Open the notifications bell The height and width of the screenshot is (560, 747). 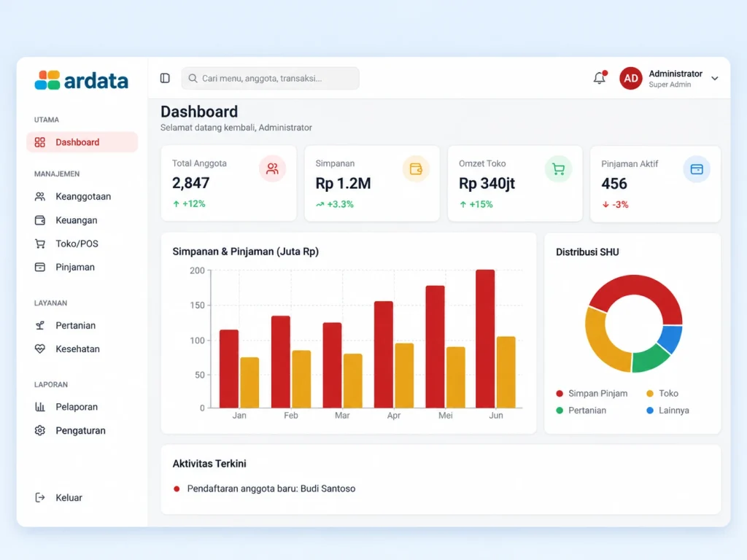tap(600, 77)
